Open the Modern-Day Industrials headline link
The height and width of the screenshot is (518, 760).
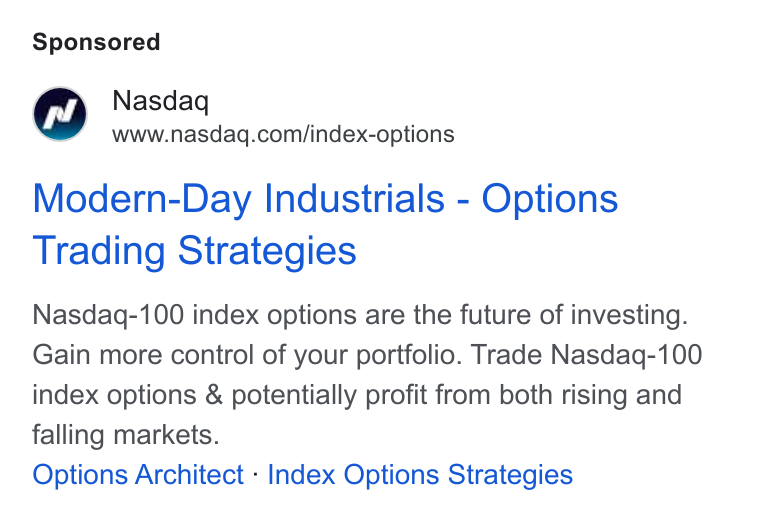(325, 224)
